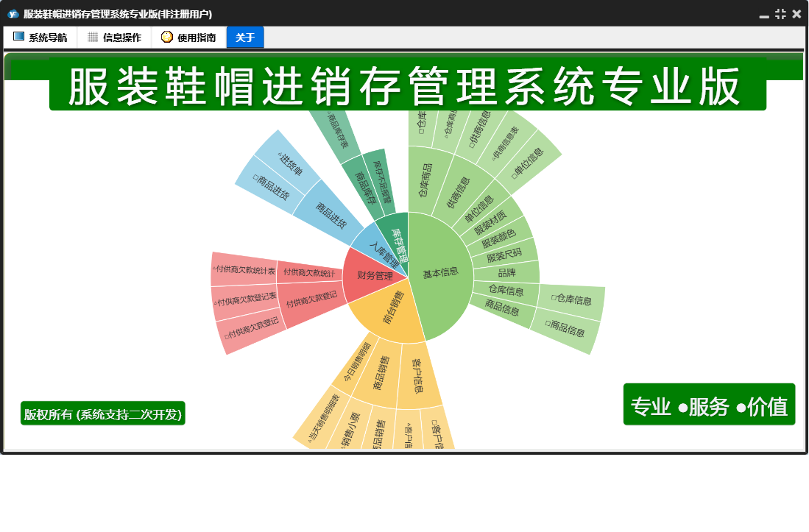809x532 pixels.
Task: Open the middle-ring 单位信息 segment
Action: coord(478,209)
